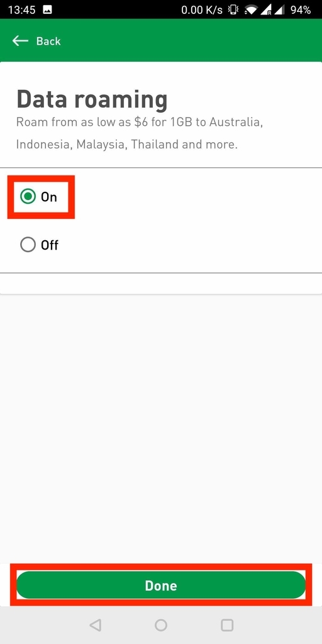The width and height of the screenshot is (322, 644).
Task: Select the On radio button
Action: (28, 196)
